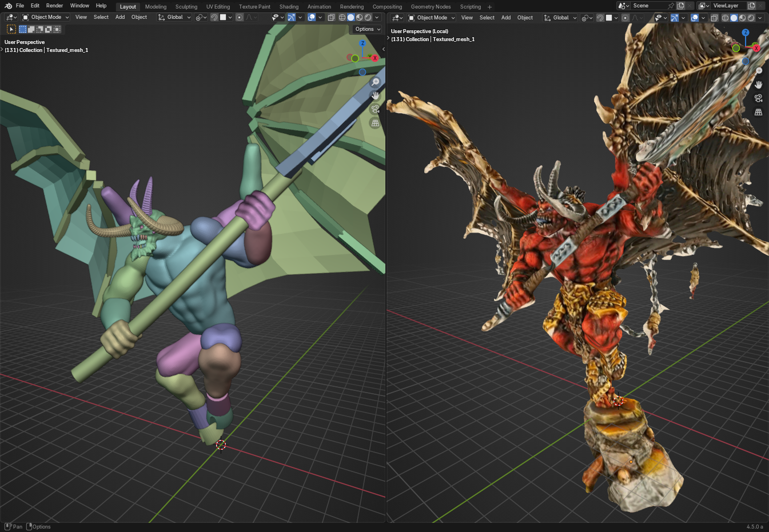
Task: Create new scene with copy icon
Action: coord(681,6)
